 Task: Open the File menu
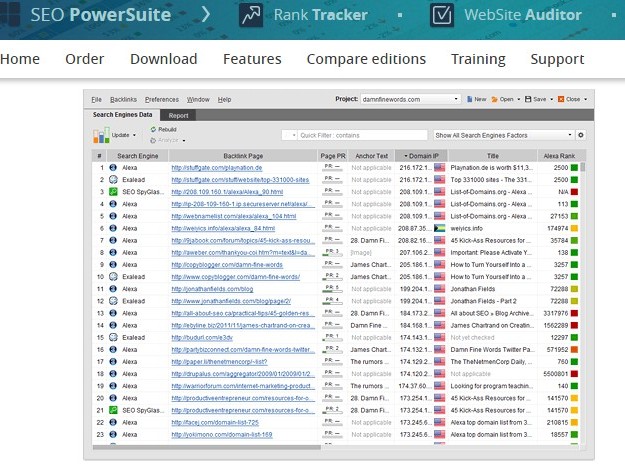point(96,100)
